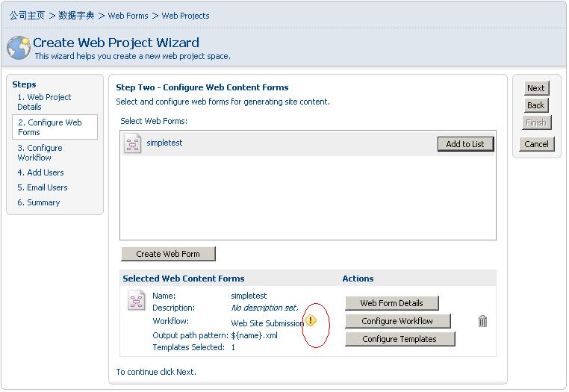569x392 pixels.
Task: Click the globe wizard icon beside the title
Action: point(19,48)
